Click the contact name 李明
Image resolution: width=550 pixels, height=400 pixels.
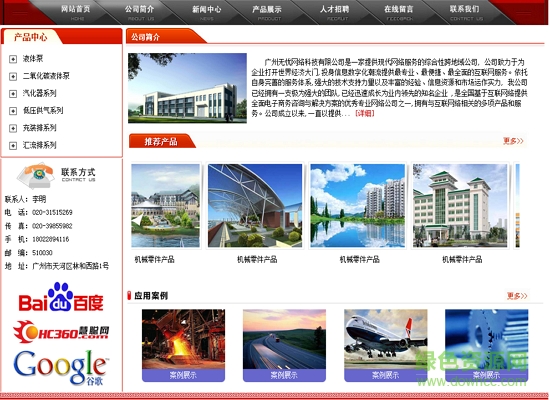(39, 199)
